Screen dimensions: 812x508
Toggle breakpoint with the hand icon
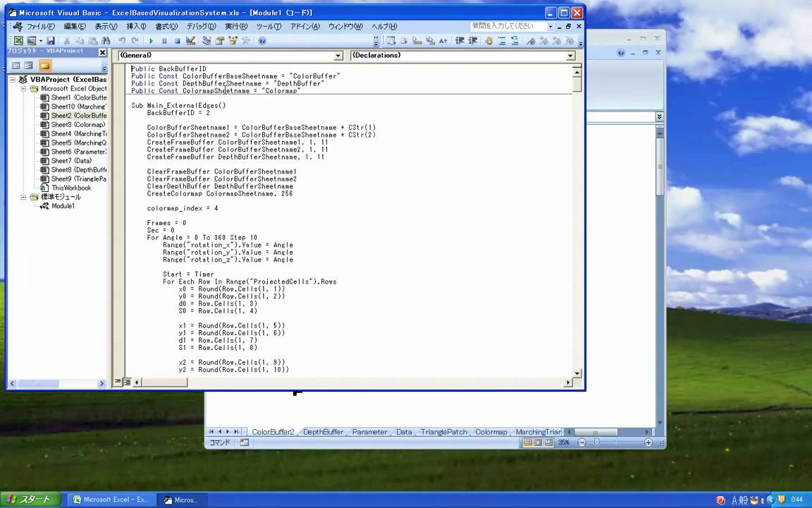(488, 40)
